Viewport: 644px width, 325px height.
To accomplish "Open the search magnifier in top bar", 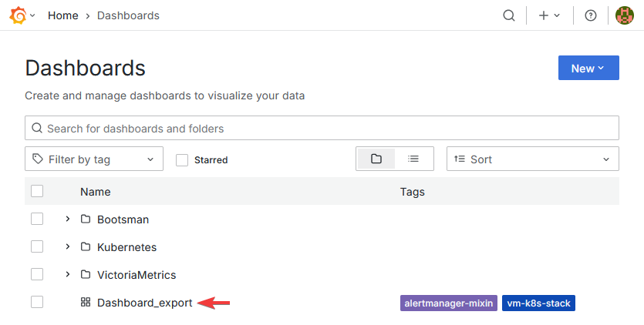I will click(x=508, y=15).
